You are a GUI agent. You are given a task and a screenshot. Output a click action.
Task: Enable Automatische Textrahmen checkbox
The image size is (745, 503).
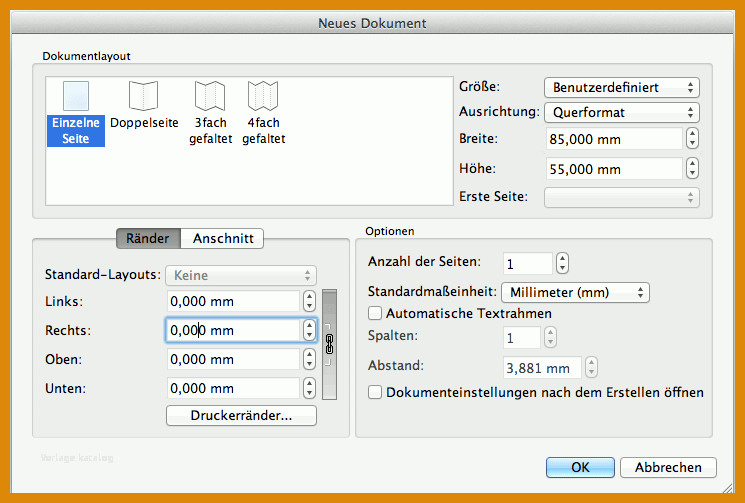[375, 313]
